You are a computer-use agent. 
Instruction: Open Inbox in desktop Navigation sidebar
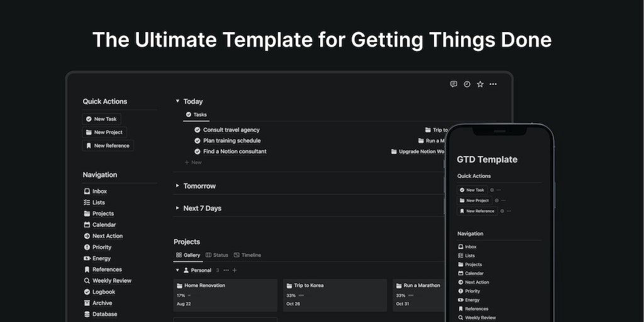pyautogui.click(x=96, y=191)
